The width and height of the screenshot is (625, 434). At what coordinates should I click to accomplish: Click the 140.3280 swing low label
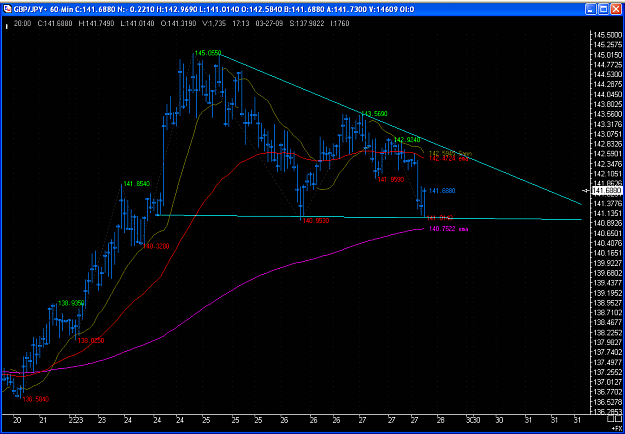156,247
